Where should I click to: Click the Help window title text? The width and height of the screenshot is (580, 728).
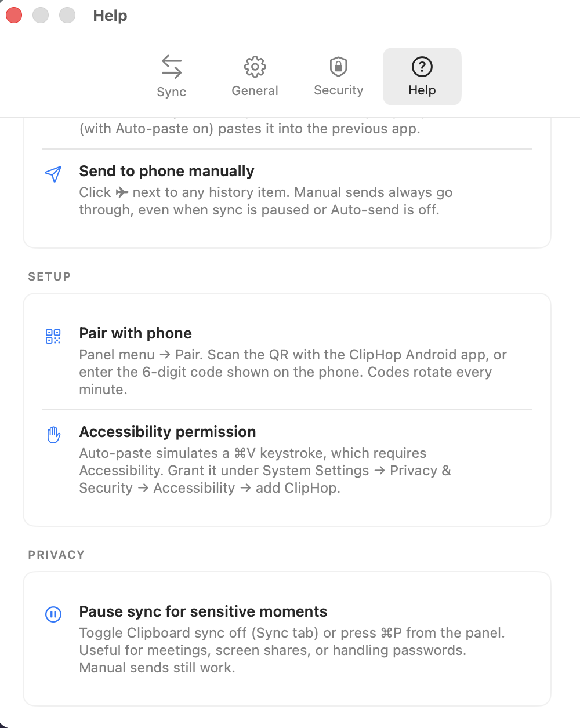coord(110,16)
